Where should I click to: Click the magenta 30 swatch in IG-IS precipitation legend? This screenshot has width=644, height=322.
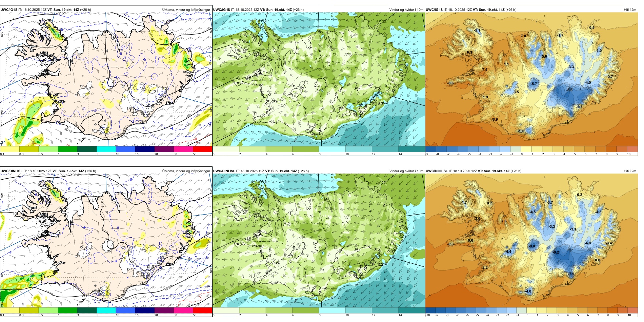coord(183,149)
